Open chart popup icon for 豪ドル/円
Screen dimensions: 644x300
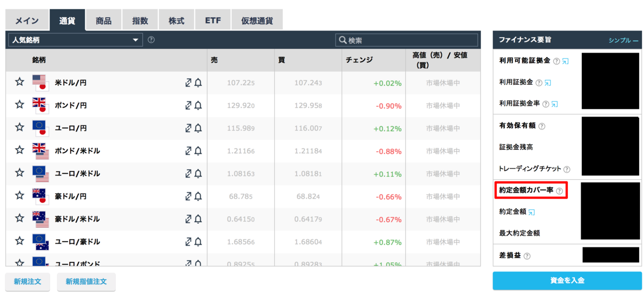click(x=188, y=196)
